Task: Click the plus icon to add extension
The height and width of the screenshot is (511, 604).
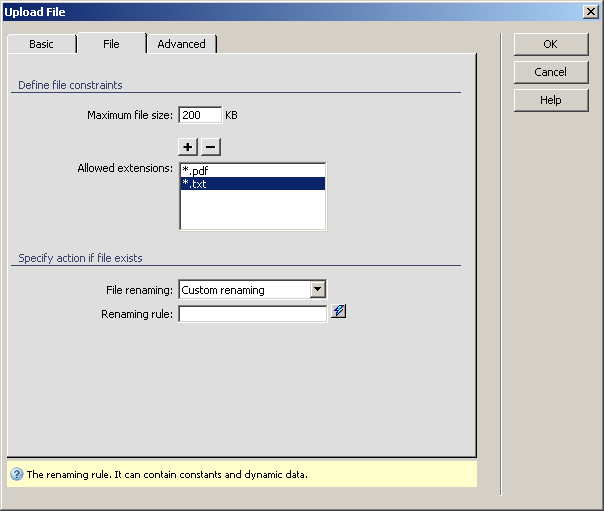Action: pyautogui.click(x=189, y=147)
